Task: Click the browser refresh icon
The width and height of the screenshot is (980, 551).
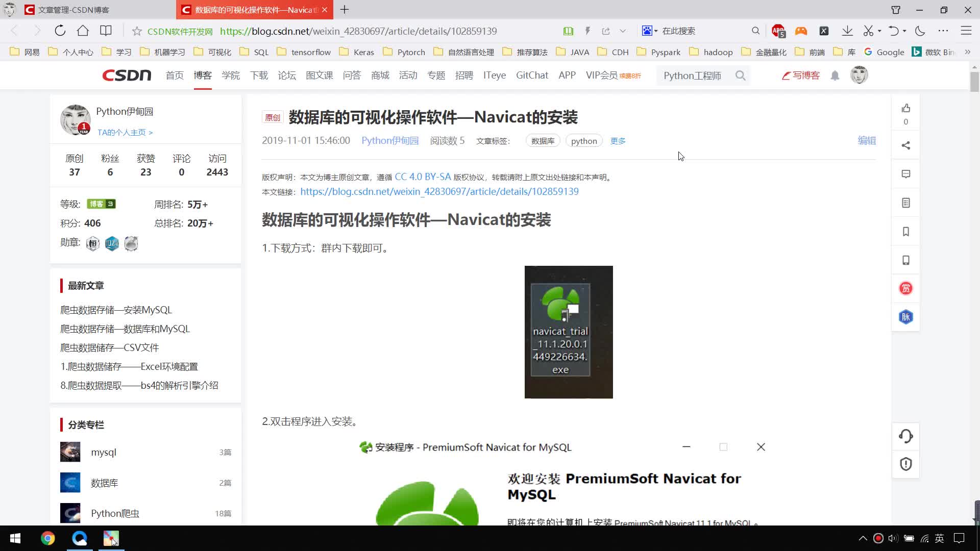Action: tap(60, 31)
